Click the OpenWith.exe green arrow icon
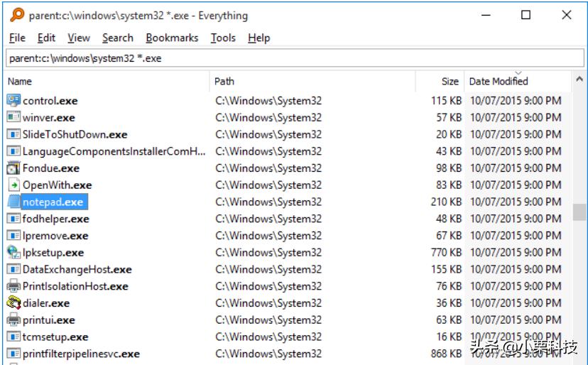 point(13,185)
